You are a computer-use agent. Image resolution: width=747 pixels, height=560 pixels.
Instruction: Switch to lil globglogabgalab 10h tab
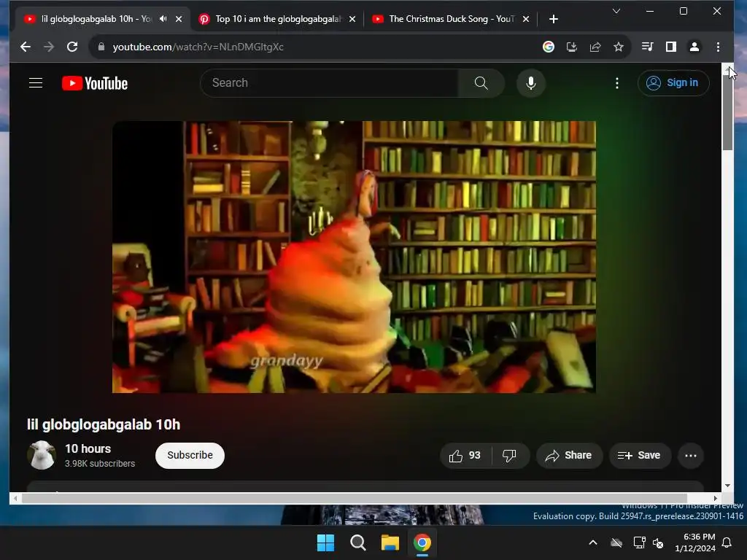[96, 19]
